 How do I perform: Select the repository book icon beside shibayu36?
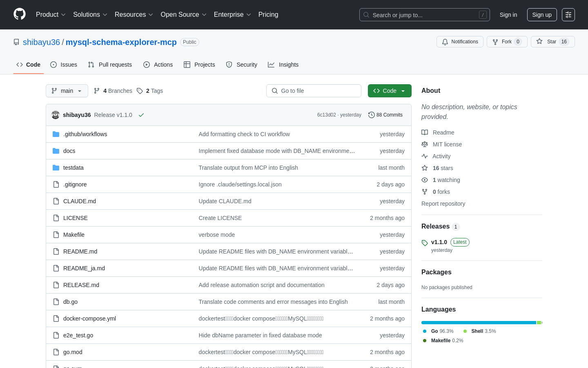pos(16,42)
